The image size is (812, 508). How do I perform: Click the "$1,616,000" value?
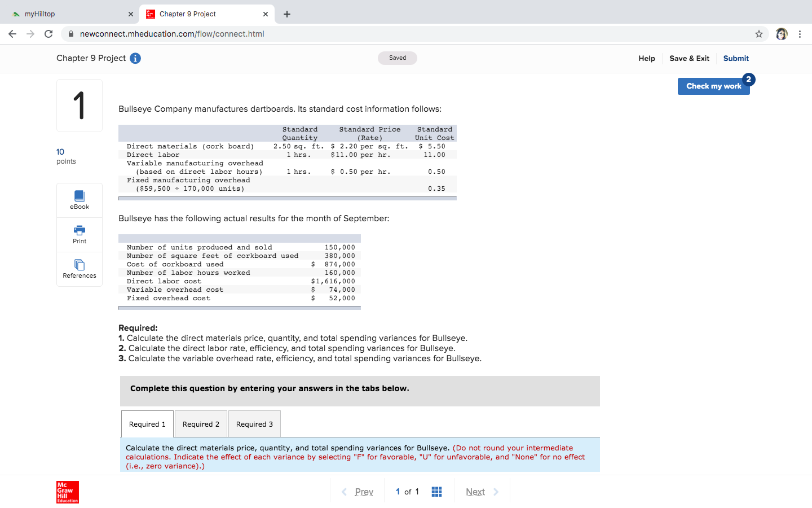[333, 281]
